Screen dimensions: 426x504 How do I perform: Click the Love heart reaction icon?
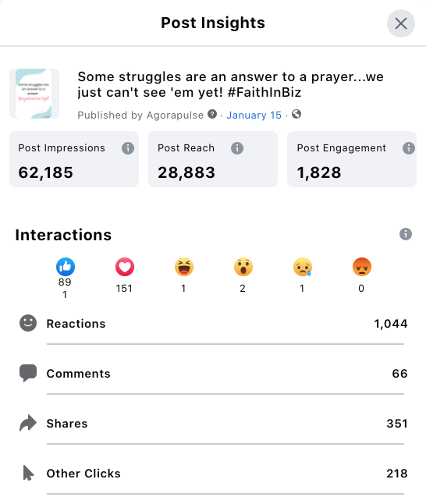125,267
